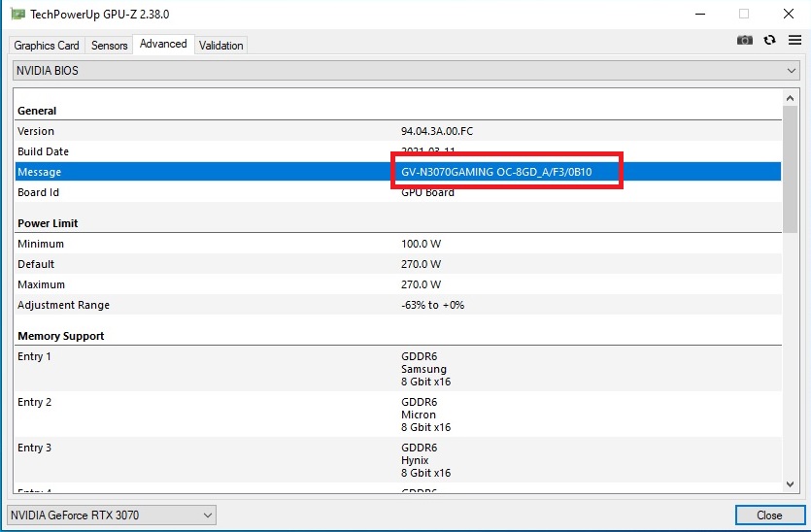Maximize the GPU-Z window
This screenshot has height=532, width=811.
pyautogui.click(x=744, y=15)
